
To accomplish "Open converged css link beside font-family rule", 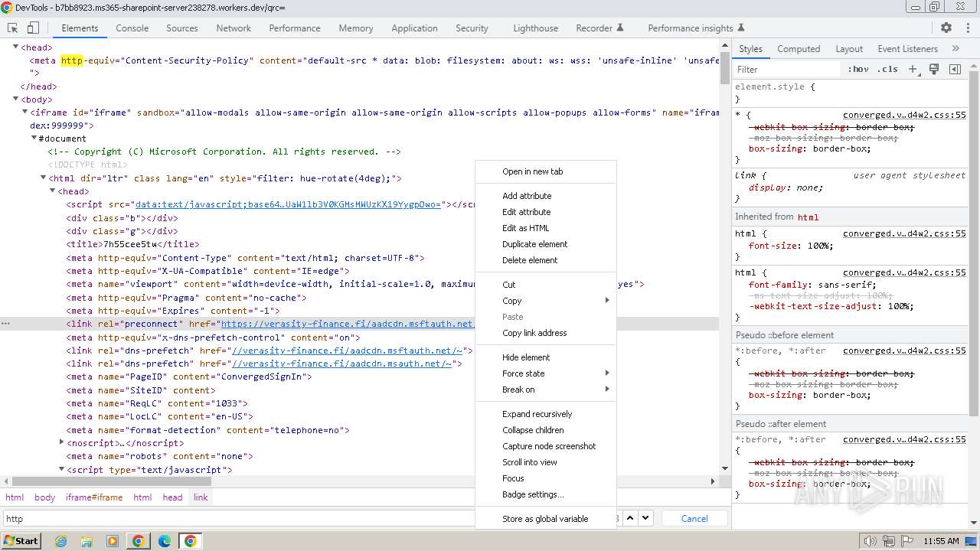I will tap(904, 272).
